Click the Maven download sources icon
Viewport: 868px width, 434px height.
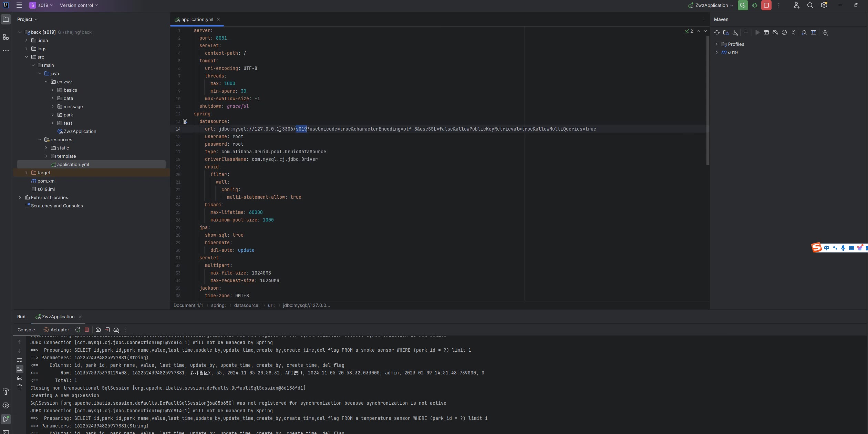point(735,32)
